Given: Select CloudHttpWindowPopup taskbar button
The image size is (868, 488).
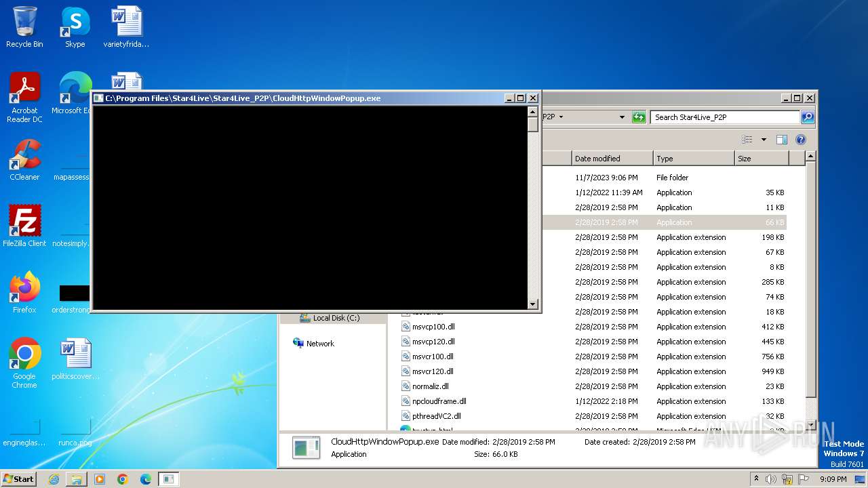Looking at the screenshot, I should 169,479.
